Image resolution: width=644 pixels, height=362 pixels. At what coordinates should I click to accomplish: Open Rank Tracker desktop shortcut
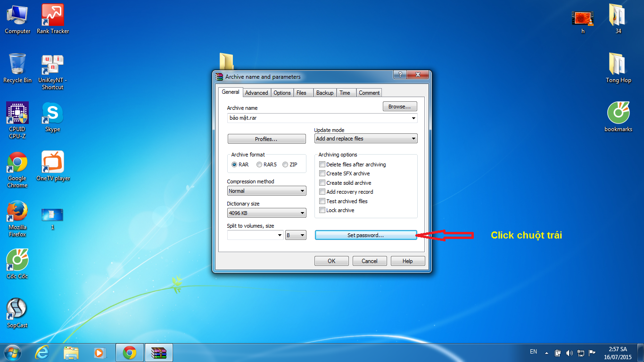[x=53, y=19]
